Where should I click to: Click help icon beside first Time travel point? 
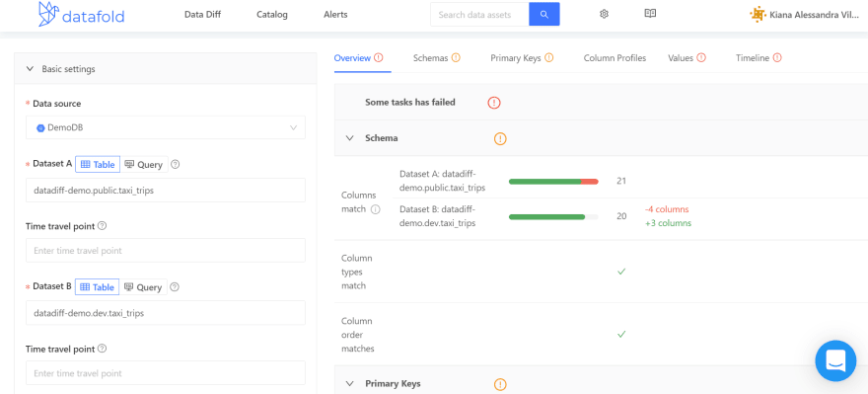pyautogui.click(x=102, y=226)
